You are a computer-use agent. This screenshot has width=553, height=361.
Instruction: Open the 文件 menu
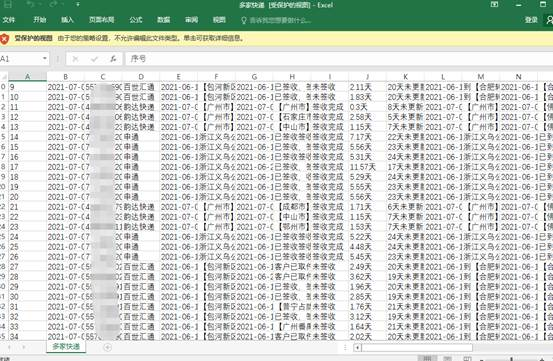8,20
